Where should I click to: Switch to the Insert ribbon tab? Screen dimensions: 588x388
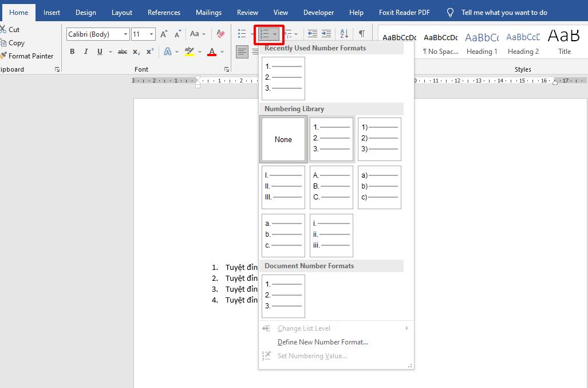(x=52, y=13)
